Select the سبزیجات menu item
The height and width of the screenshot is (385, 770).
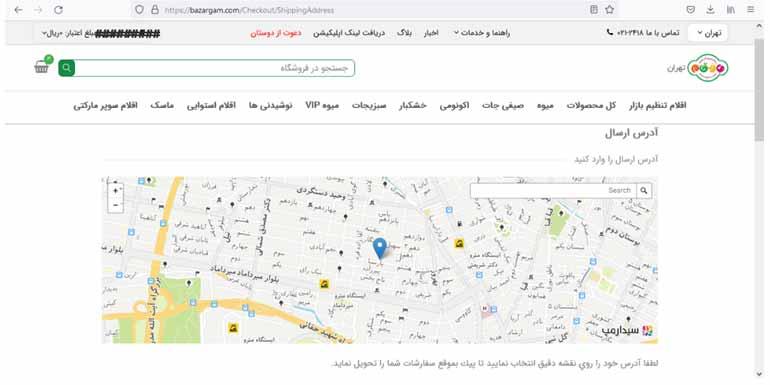coord(369,106)
